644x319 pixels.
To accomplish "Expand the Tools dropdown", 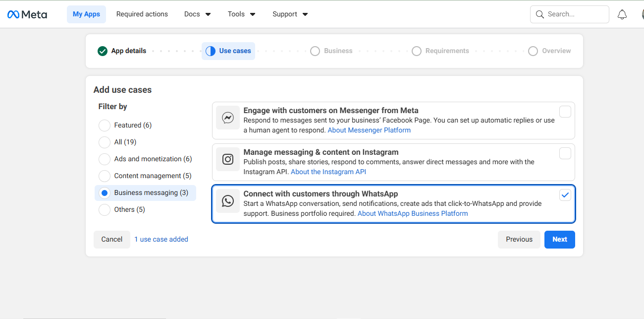I will coord(241,14).
